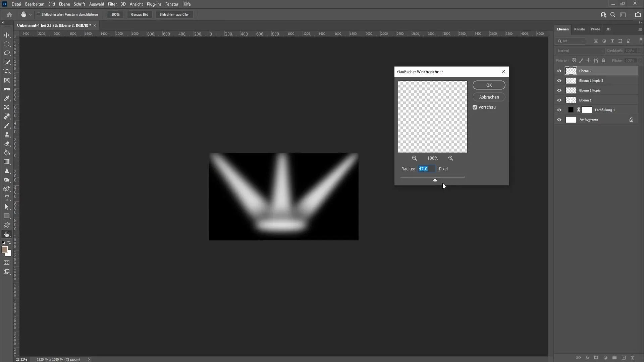This screenshot has height=362, width=644.
Task: Select the Eraser tool
Action: coord(7,143)
